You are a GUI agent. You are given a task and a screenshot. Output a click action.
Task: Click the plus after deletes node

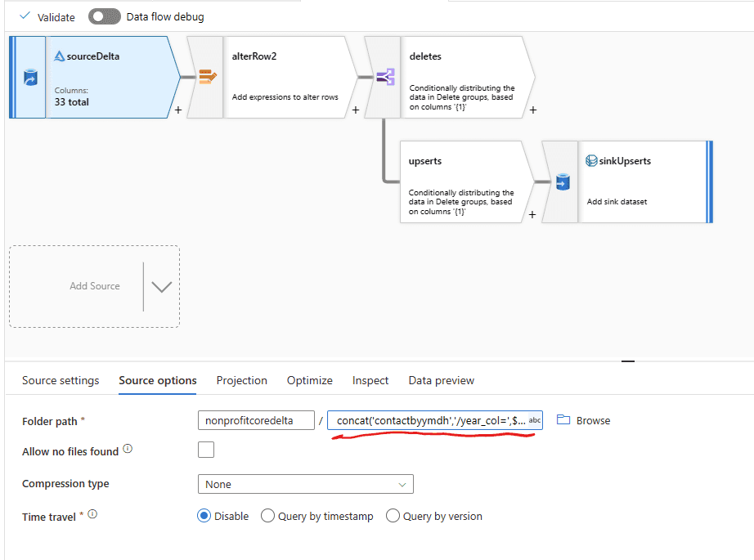[x=533, y=110]
